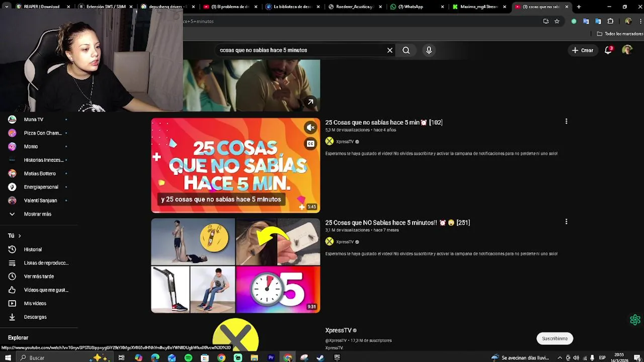Open the XpressTV channel card title
The width and height of the screenshot is (644, 362).
(x=338, y=330)
